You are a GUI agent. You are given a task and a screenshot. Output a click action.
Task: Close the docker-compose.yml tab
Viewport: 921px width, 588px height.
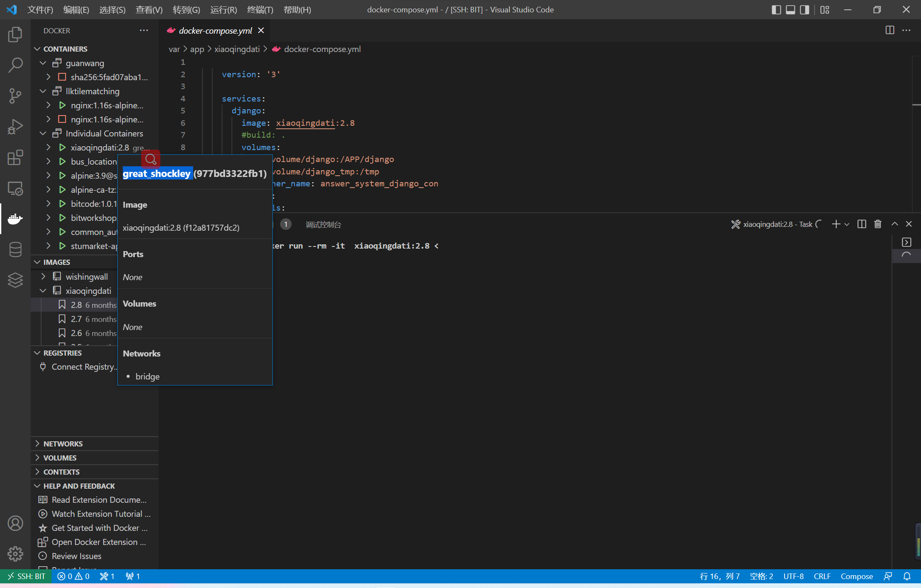pos(261,30)
